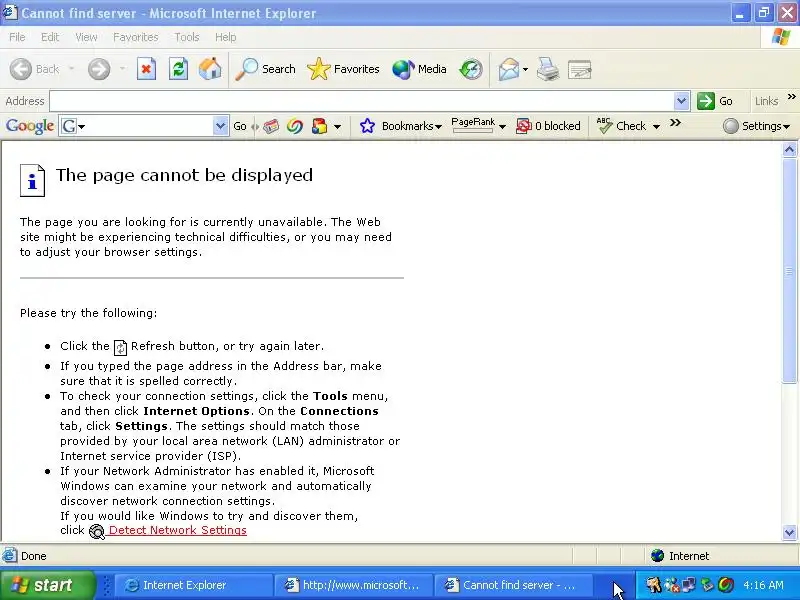The image size is (800, 600).
Task: Click the colored blocks Google toolbar icon
Action: pos(319,126)
